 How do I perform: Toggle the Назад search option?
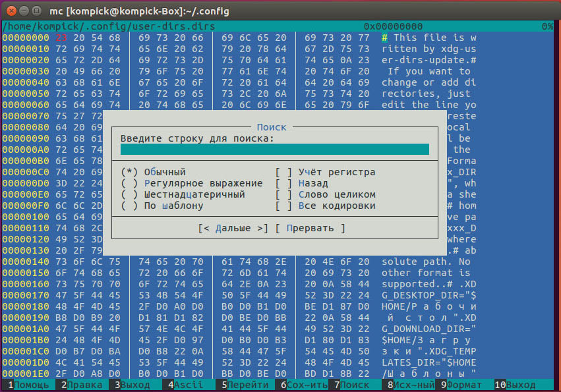pyautogui.click(x=302, y=183)
